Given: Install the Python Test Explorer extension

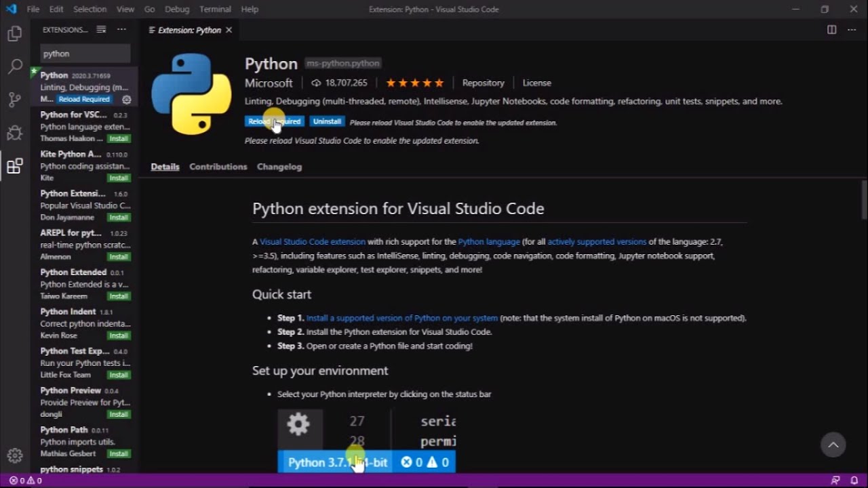Looking at the screenshot, I should click(x=119, y=375).
